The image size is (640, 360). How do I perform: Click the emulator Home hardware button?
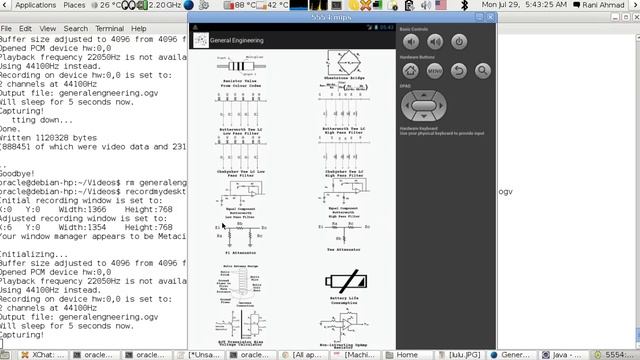(411, 71)
